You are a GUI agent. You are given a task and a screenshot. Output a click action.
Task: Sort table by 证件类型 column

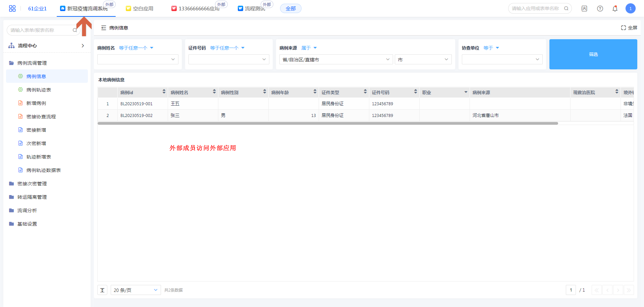365,92
